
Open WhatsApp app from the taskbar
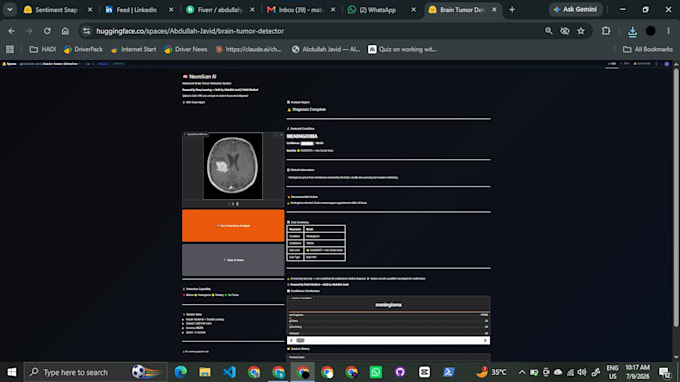376,372
